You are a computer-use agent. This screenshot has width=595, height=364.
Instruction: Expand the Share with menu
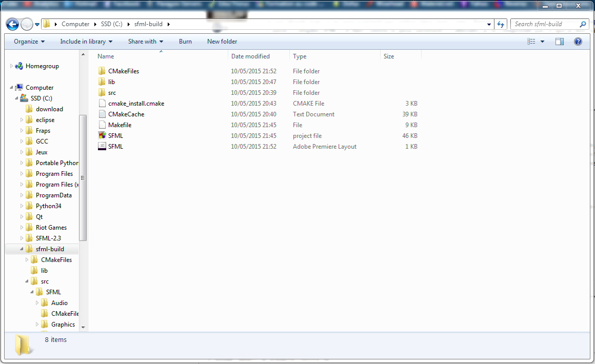tap(146, 42)
